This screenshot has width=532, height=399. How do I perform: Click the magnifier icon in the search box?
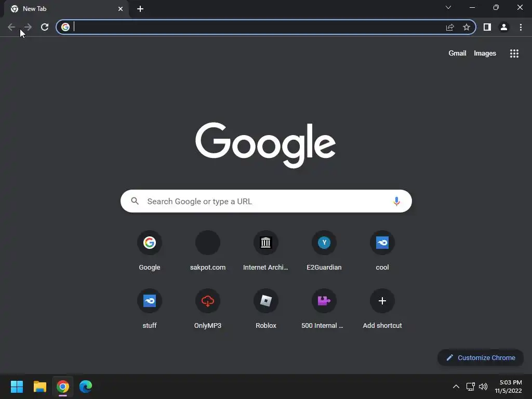[135, 201]
